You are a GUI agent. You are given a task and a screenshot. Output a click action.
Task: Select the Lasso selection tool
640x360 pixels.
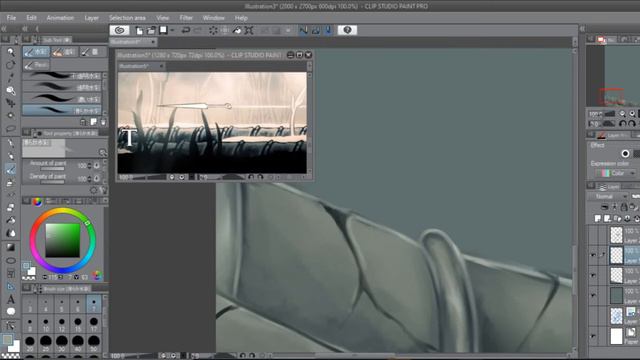[11, 129]
